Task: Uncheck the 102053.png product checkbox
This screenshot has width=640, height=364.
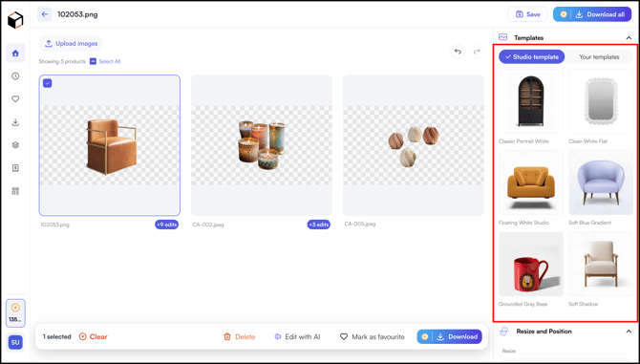Action: pos(48,83)
